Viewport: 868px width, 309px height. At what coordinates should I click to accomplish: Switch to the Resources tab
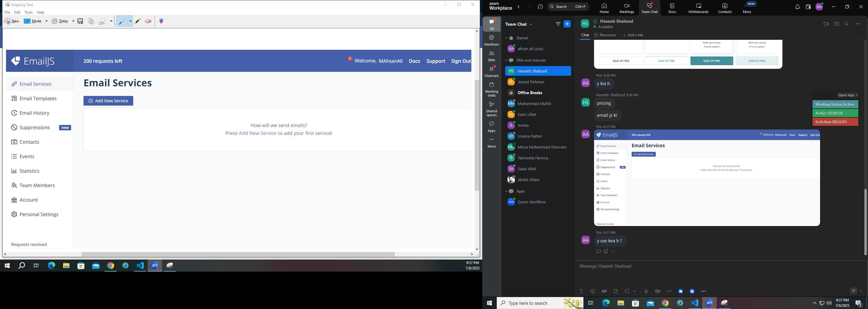pos(605,35)
